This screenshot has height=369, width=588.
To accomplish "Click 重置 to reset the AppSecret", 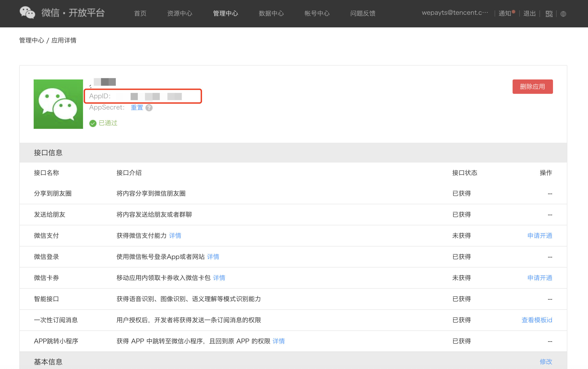I will (x=137, y=108).
